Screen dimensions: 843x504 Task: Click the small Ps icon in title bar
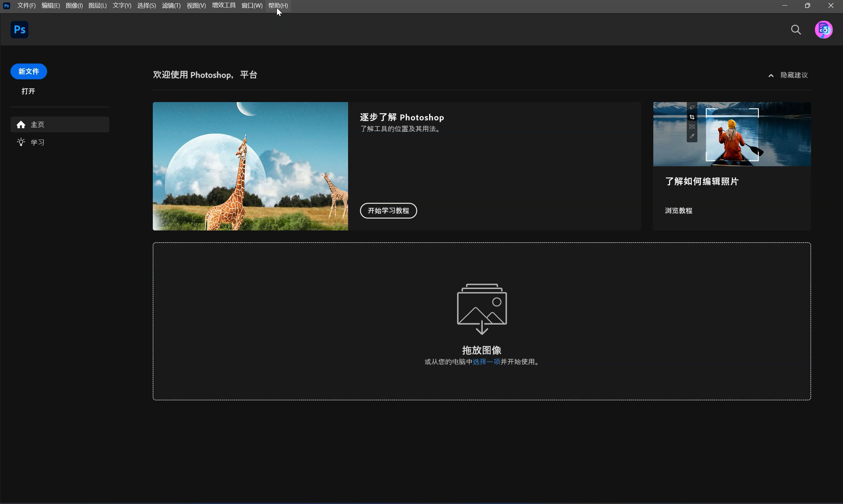tap(7, 6)
